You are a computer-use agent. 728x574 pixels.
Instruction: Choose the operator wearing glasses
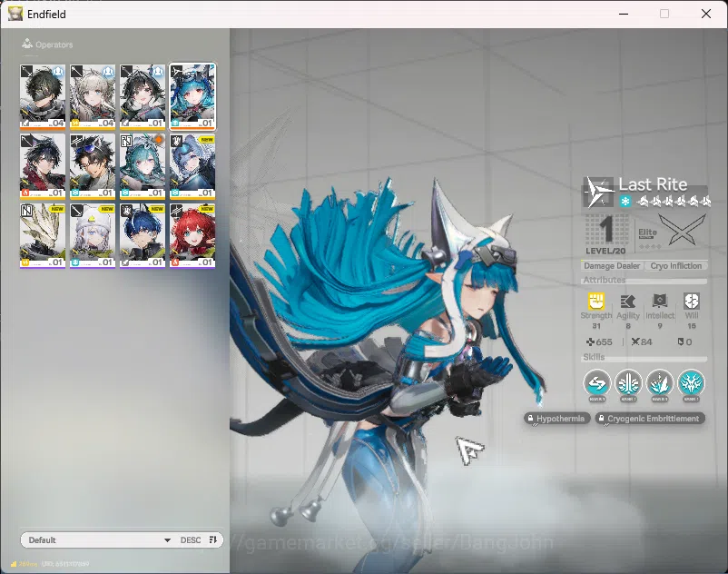(93, 166)
